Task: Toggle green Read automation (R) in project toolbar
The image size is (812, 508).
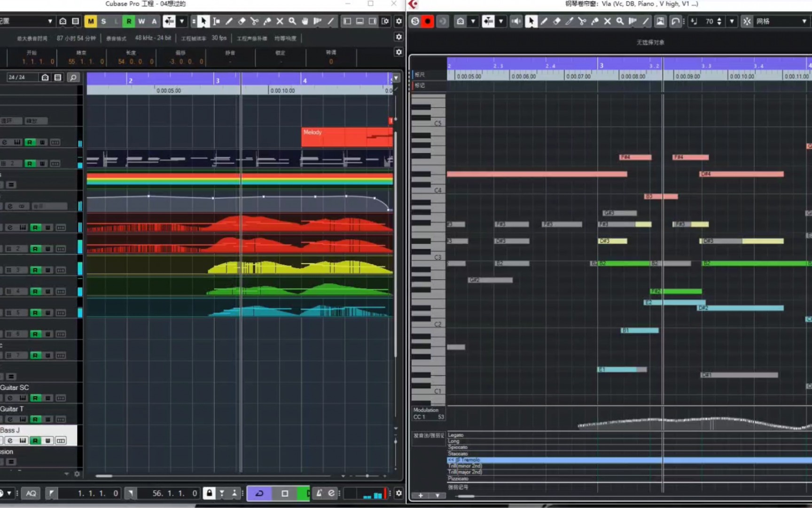Action: pos(129,21)
